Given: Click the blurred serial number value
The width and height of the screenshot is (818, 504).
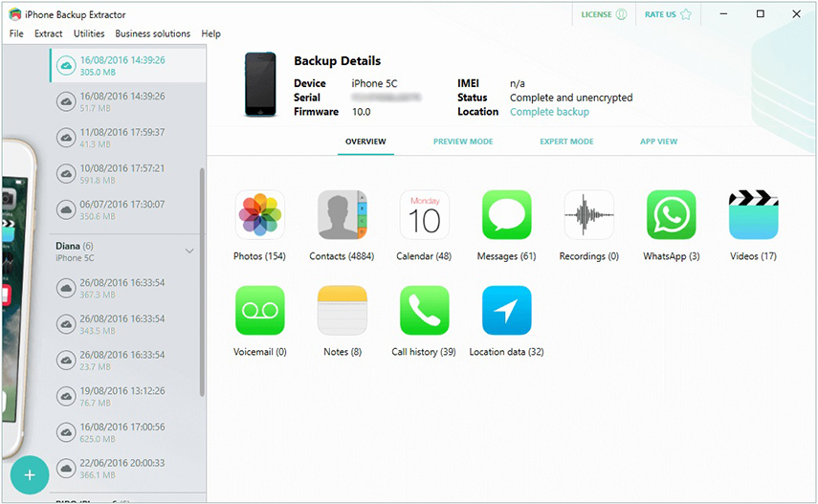Looking at the screenshot, I should click(x=387, y=98).
